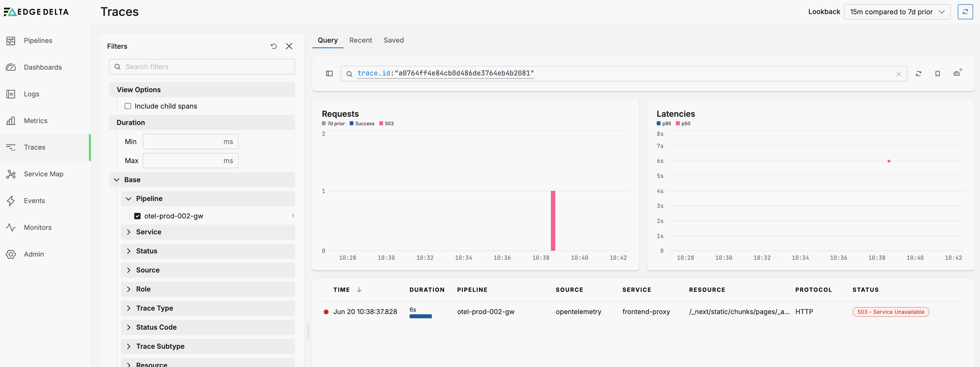Expand the Trace Type filter section
Screen dimensions: 980x367
click(x=208, y=308)
